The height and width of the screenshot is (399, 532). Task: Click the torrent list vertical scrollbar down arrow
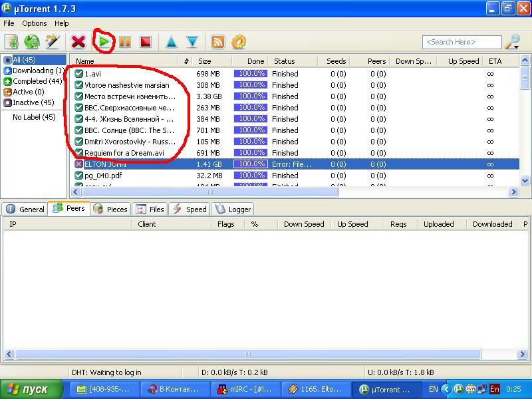click(525, 180)
